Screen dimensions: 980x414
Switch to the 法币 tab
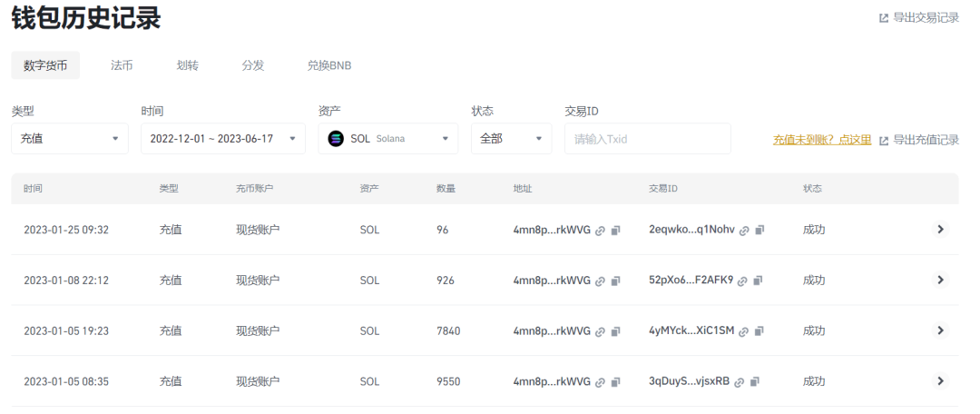tap(122, 65)
